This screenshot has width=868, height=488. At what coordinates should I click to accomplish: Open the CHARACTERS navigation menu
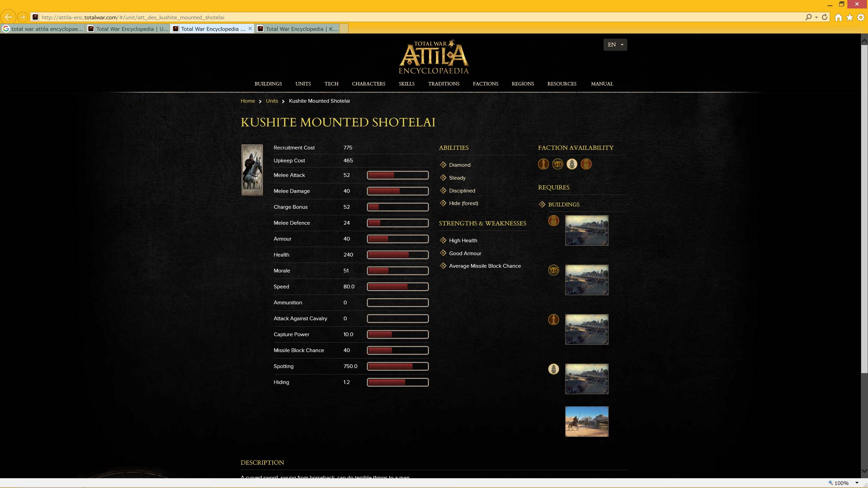(x=369, y=84)
